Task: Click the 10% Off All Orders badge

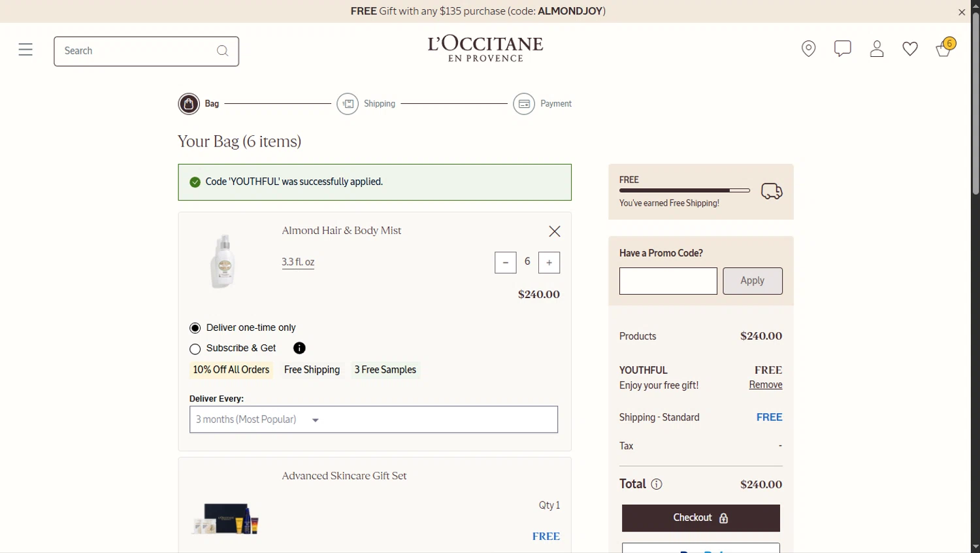Action: 231,370
